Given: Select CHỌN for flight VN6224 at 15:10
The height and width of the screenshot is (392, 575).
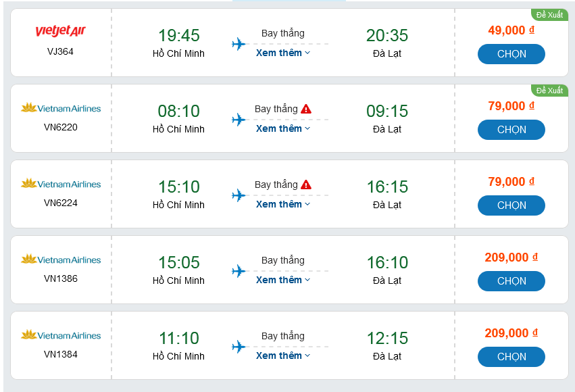Looking at the screenshot, I should tap(511, 205).
